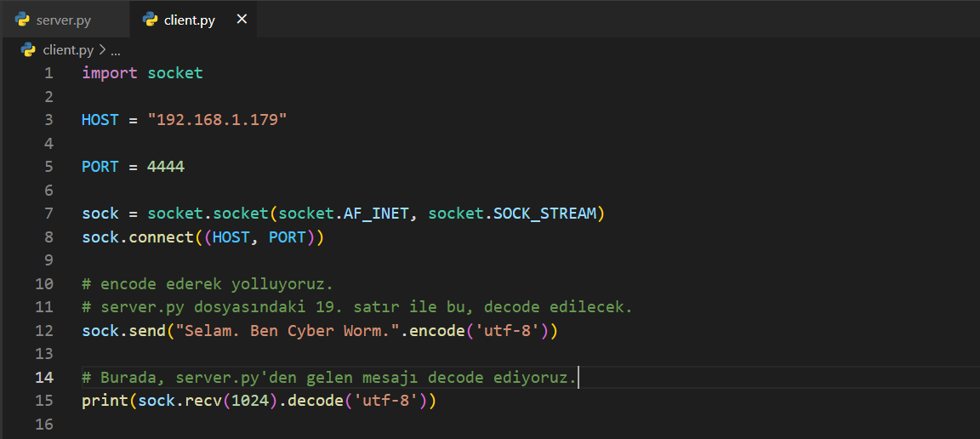Select the client.py tab label
Viewport: 980px width, 439px height.
[x=189, y=20]
